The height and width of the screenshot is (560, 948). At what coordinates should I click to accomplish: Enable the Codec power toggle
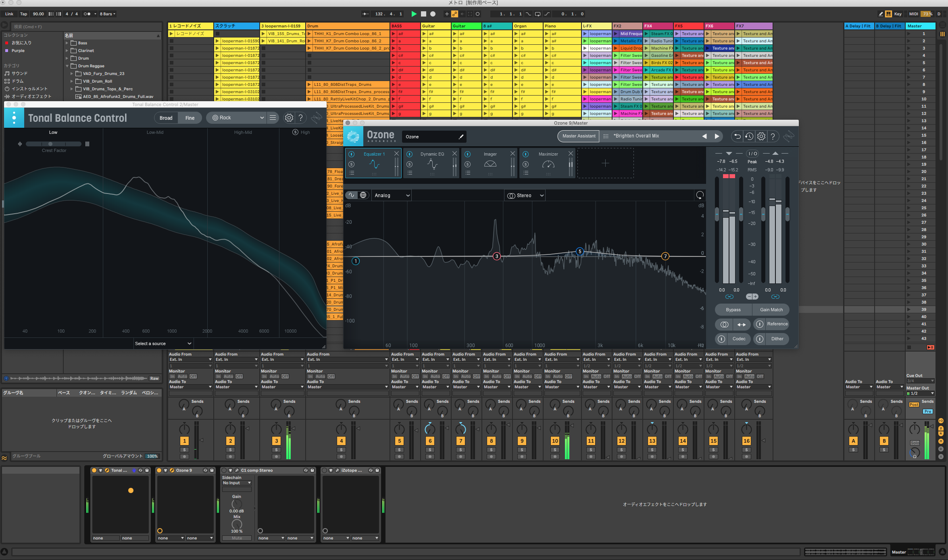coord(721,339)
